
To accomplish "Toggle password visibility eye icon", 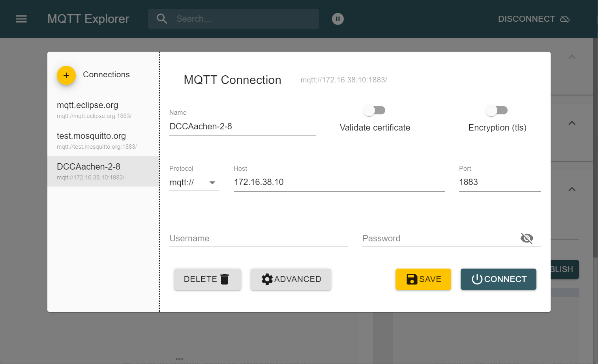I will click(x=527, y=238).
